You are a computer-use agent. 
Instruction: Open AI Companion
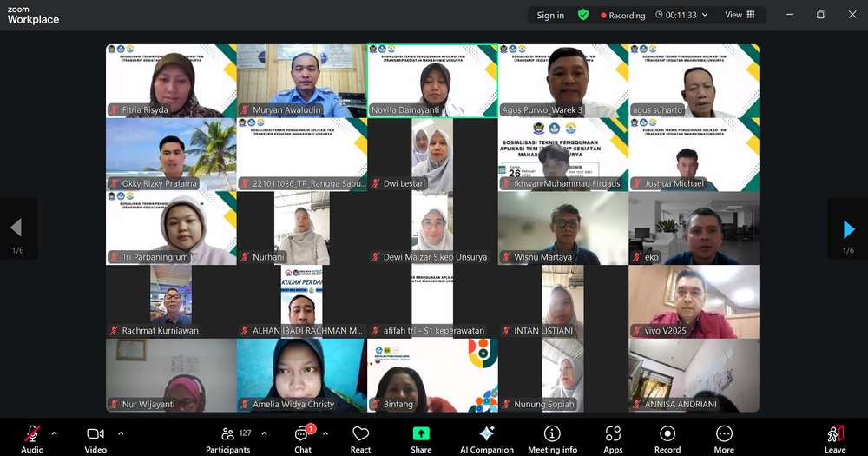[486, 438]
